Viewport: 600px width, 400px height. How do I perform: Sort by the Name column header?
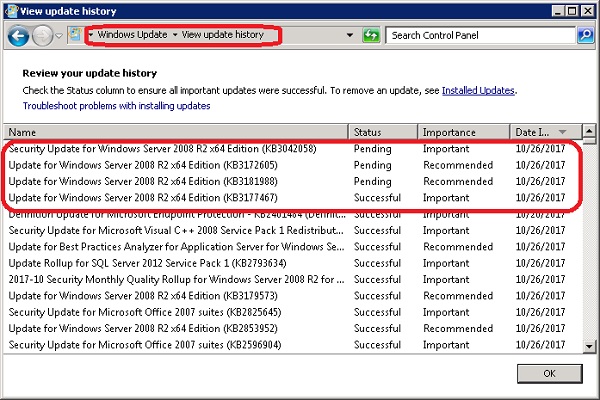click(x=175, y=132)
